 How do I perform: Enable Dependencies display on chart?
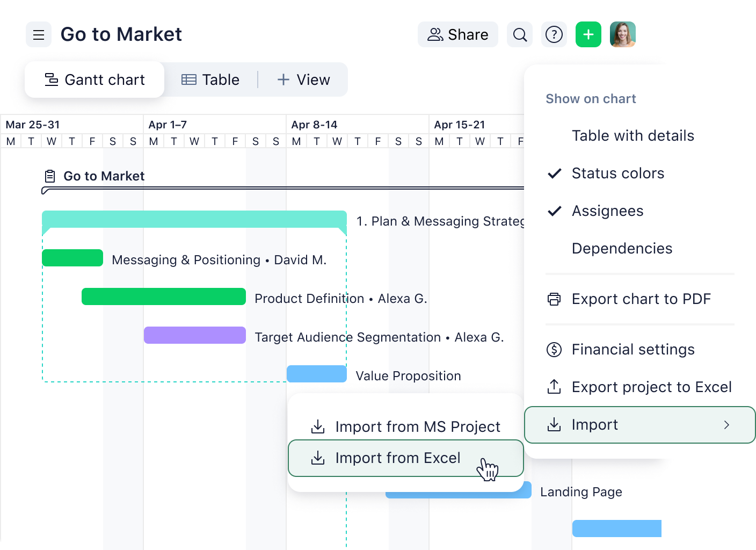(622, 248)
